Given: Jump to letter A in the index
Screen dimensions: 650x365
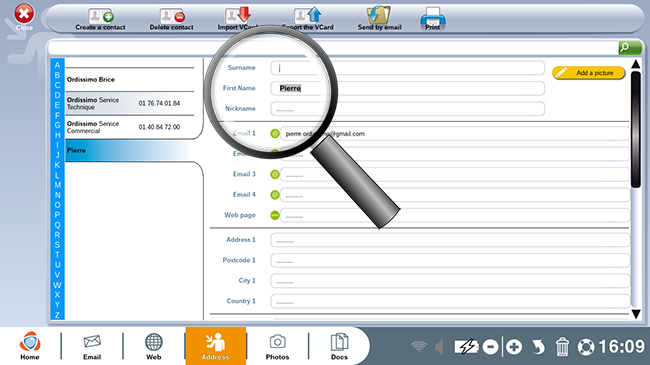Looking at the screenshot, I should coord(57,65).
